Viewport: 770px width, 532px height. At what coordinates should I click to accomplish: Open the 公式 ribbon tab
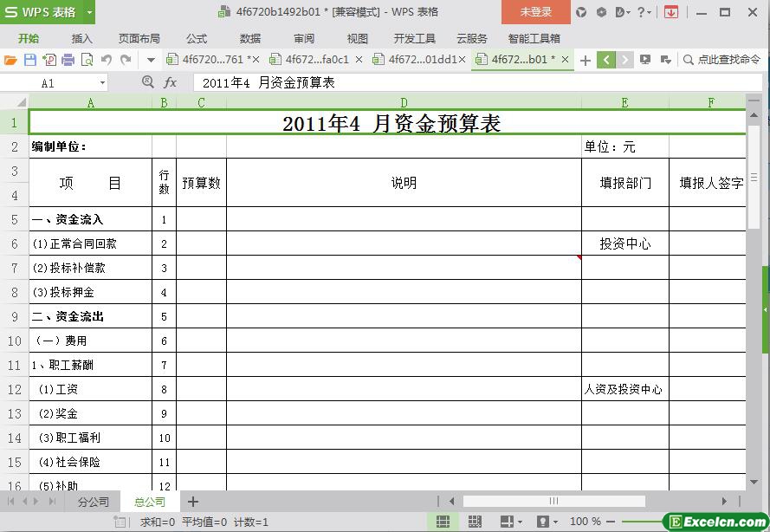point(197,38)
